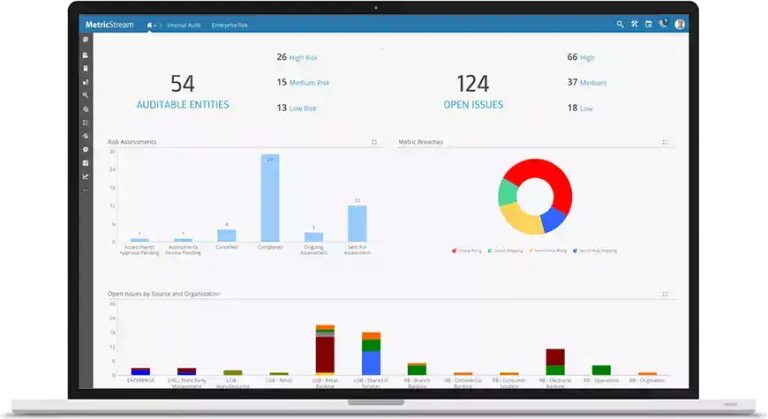The width and height of the screenshot is (768, 419).
Task: Maximize the Open Issues by Source panel
Action: click(x=665, y=294)
